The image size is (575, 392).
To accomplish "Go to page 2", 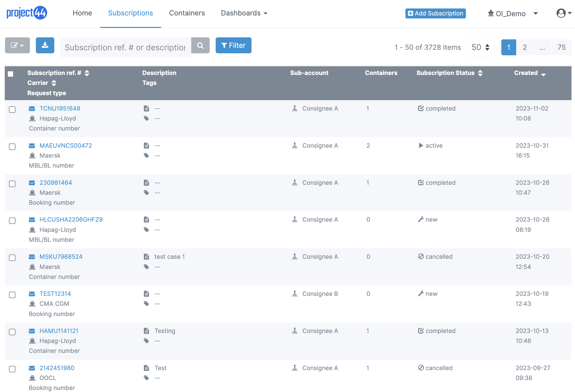I will pyautogui.click(x=525, y=47).
